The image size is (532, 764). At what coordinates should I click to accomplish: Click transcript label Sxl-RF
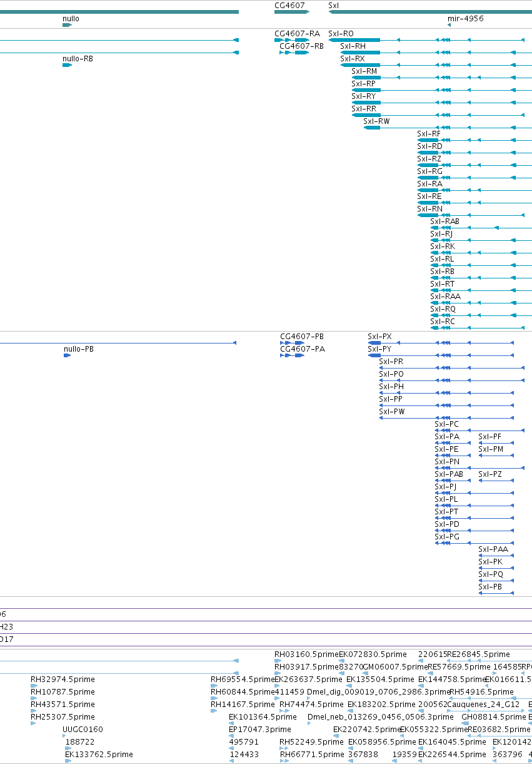click(429, 134)
